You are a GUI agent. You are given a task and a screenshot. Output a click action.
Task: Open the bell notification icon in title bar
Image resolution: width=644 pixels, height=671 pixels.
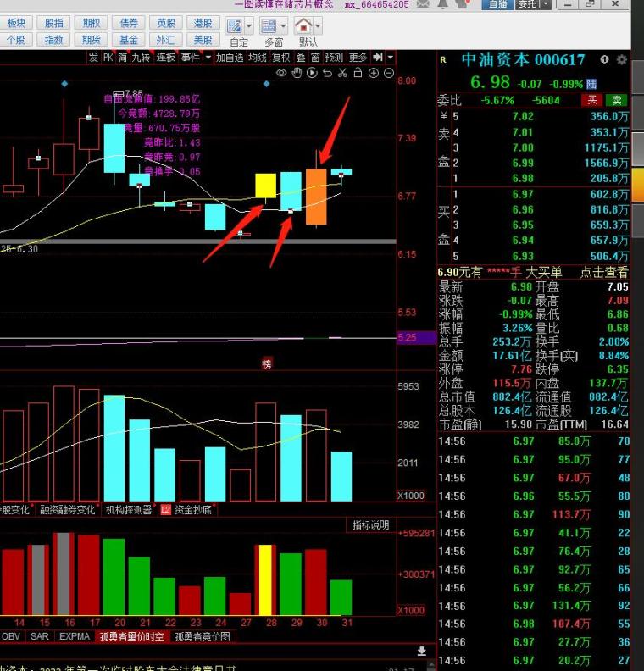[x=442, y=4]
